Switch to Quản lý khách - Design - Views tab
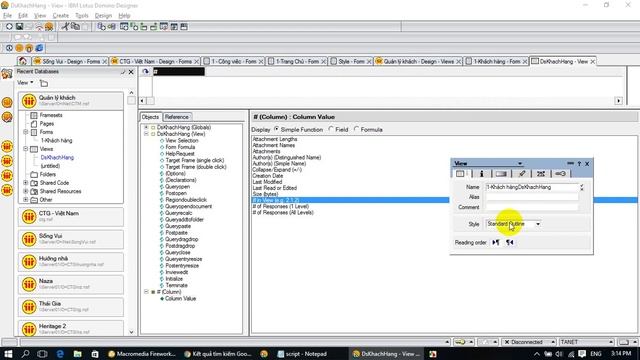This screenshot has width=640, height=360. 419,61
